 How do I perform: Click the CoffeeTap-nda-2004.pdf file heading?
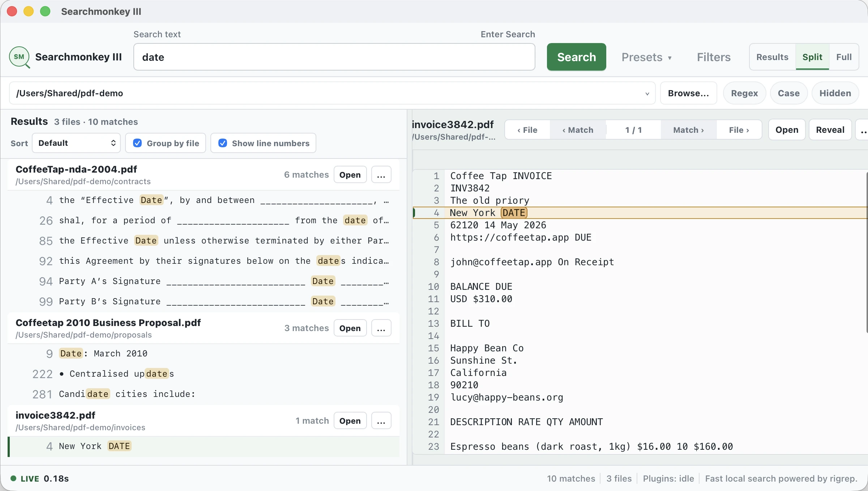pyautogui.click(x=76, y=169)
